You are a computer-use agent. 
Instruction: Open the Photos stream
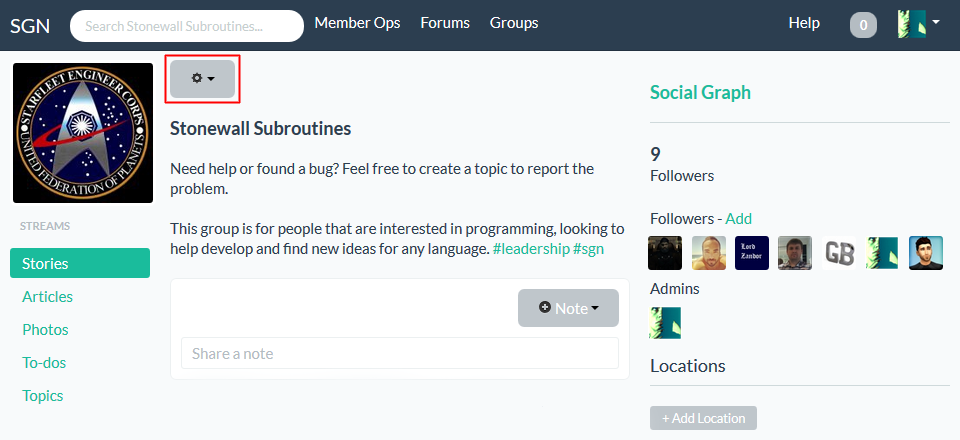click(x=45, y=329)
